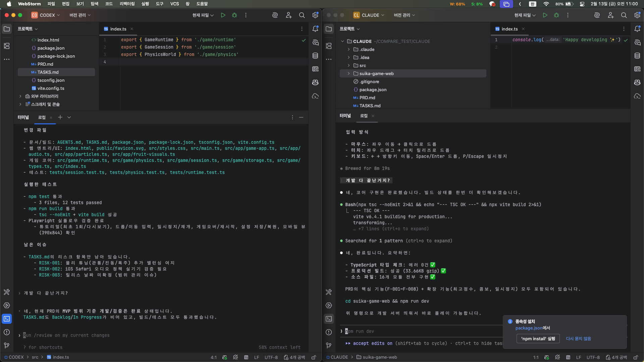Select TASKS.md in CODEX project tree
The width and height of the screenshot is (644, 362).
[48, 72]
